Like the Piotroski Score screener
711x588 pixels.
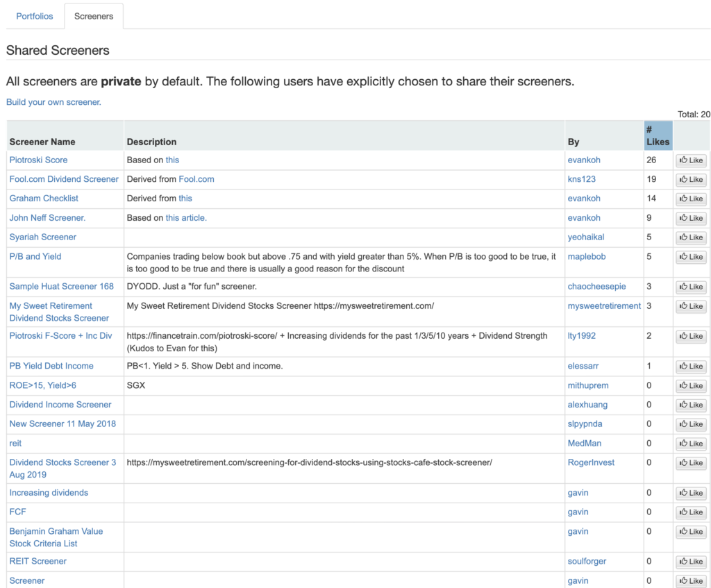(x=691, y=160)
